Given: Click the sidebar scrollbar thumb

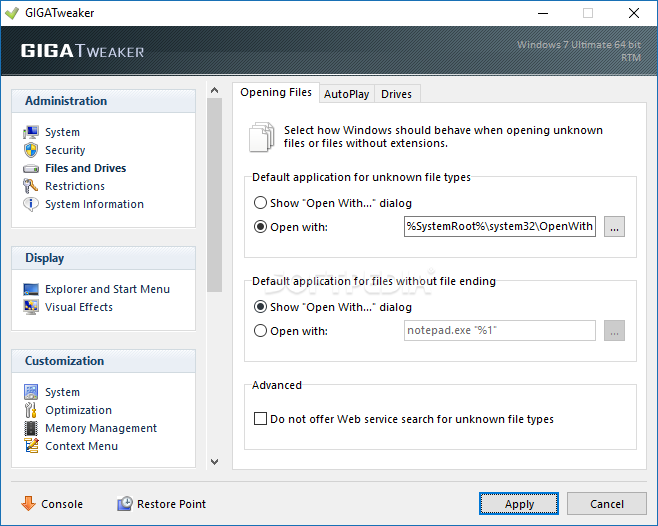Looking at the screenshot, I should click(x=214, y=195).
